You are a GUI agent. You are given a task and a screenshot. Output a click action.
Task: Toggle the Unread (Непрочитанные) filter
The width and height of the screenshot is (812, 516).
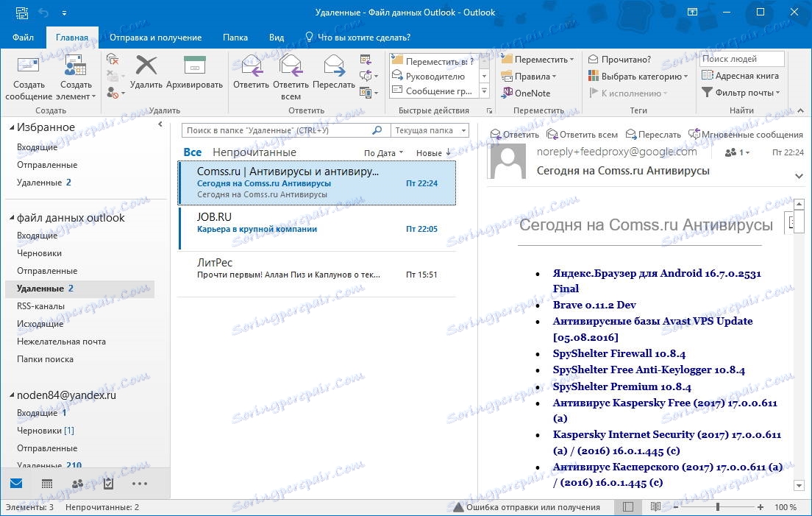(x=254, y=152)
